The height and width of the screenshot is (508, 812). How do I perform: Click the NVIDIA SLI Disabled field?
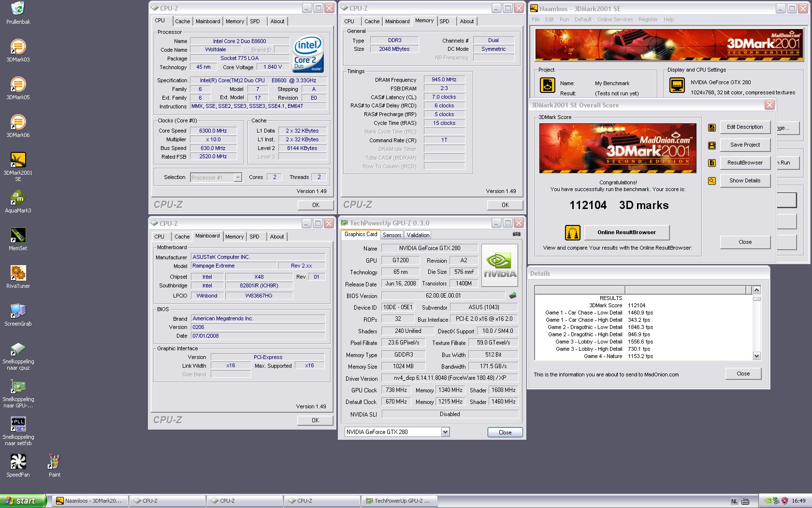point(449,414)
